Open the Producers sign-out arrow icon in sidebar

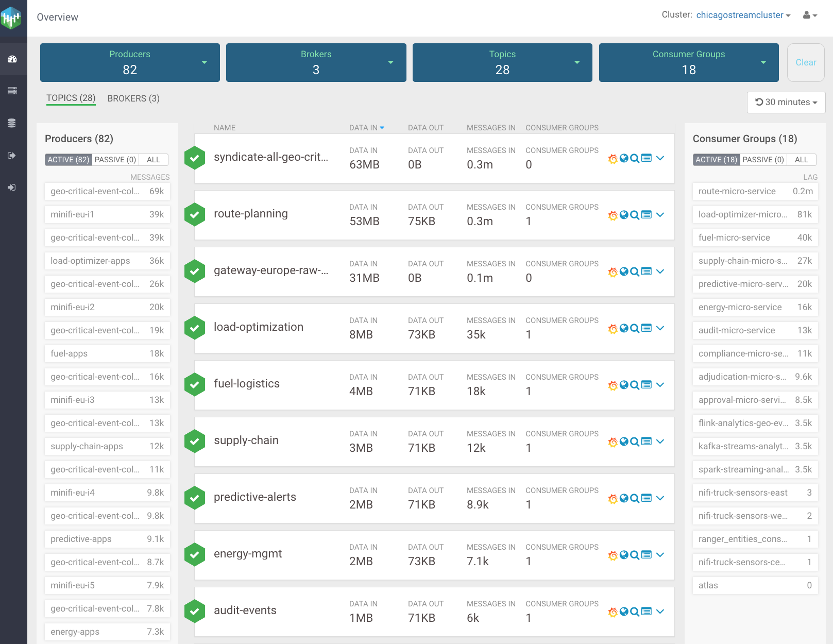pyautogui.click(x=12, y=156)
